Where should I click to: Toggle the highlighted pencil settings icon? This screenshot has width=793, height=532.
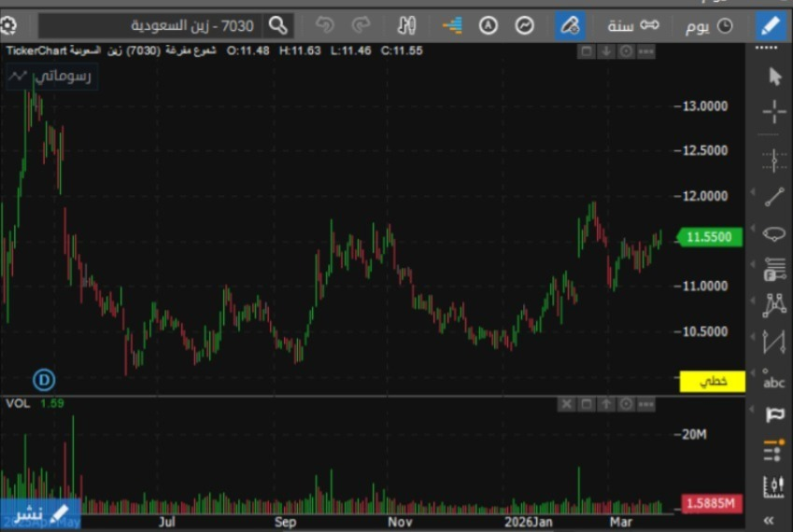pyautogui.click(x=570, y=25)
